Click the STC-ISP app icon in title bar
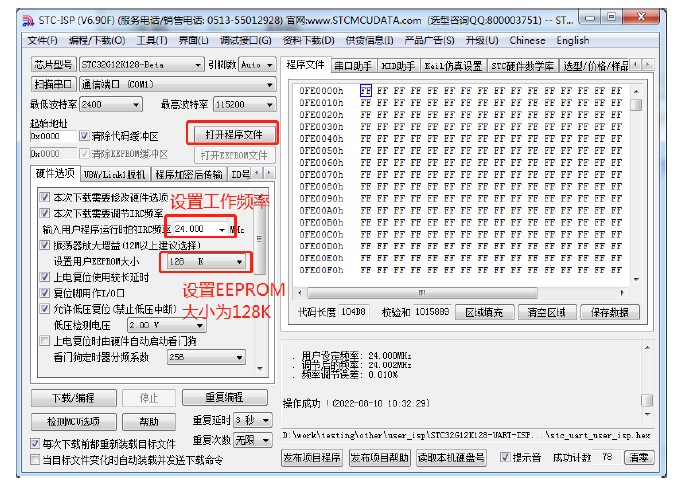This screenshot has height=490, width=682. pos(28,20)
